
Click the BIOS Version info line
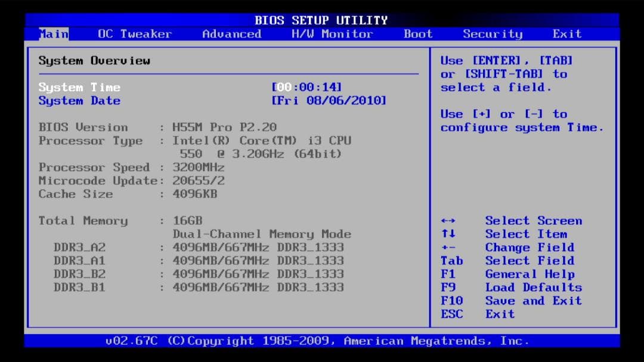157,128
